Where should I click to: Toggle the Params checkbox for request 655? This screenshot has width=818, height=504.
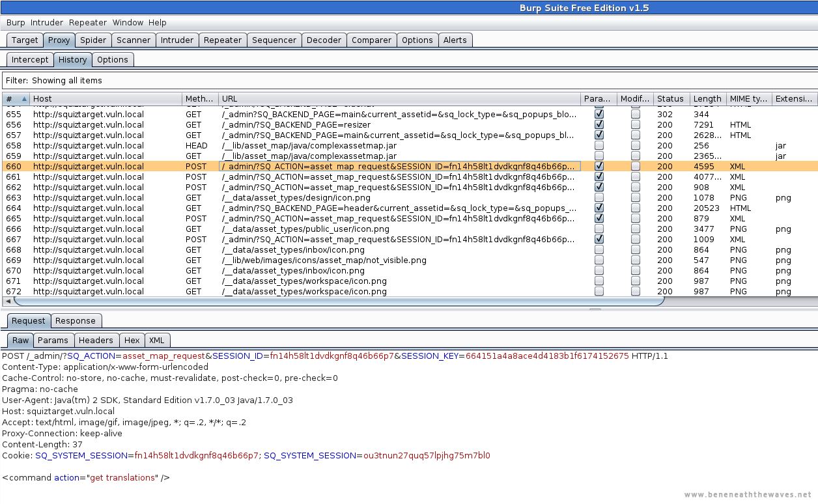point(599,114)
